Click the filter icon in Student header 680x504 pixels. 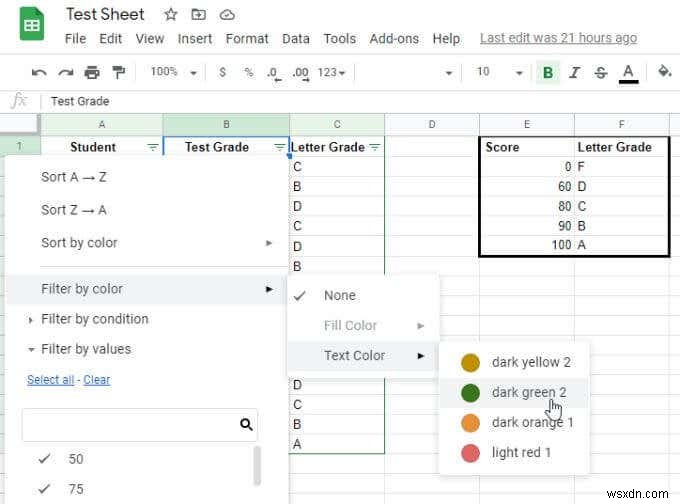[152, 147]
